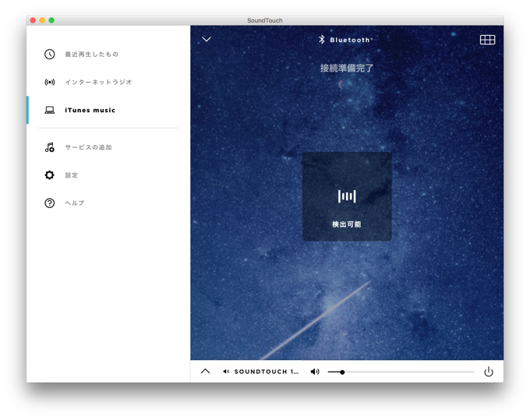530x420 pixels.
Task: Minimize the SoundTouch window
Action: tap(42, 20)
